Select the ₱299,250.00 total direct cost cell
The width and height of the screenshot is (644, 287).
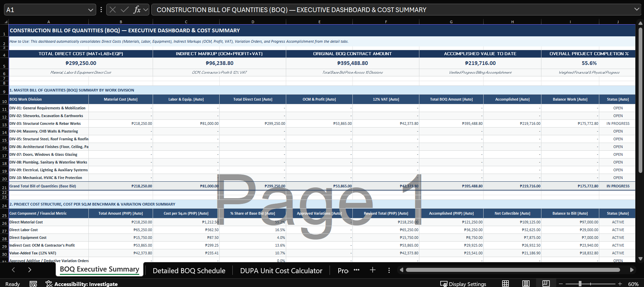coord(81,63)
